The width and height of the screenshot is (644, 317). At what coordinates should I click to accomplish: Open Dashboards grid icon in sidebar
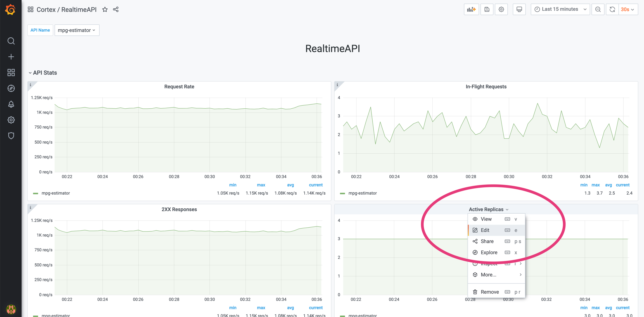11,73
